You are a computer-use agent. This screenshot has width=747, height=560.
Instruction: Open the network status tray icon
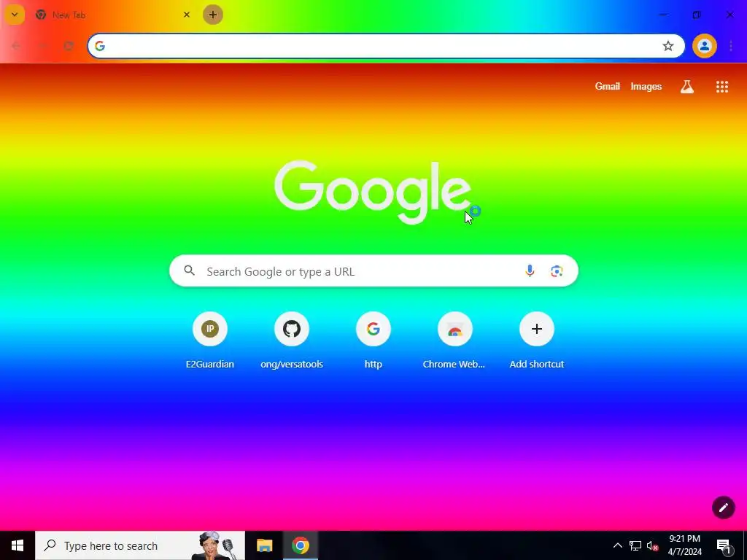click(x=635, y=545)
